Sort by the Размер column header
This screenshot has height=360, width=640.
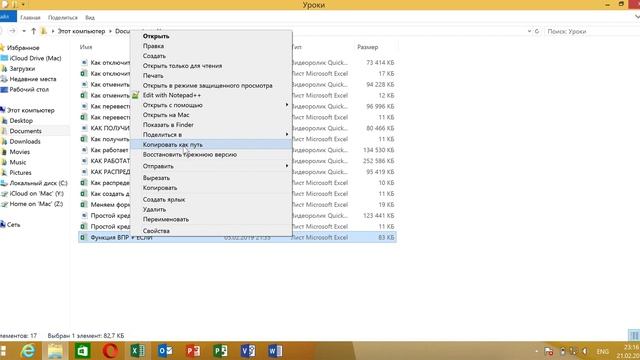(x=368, y=47)
